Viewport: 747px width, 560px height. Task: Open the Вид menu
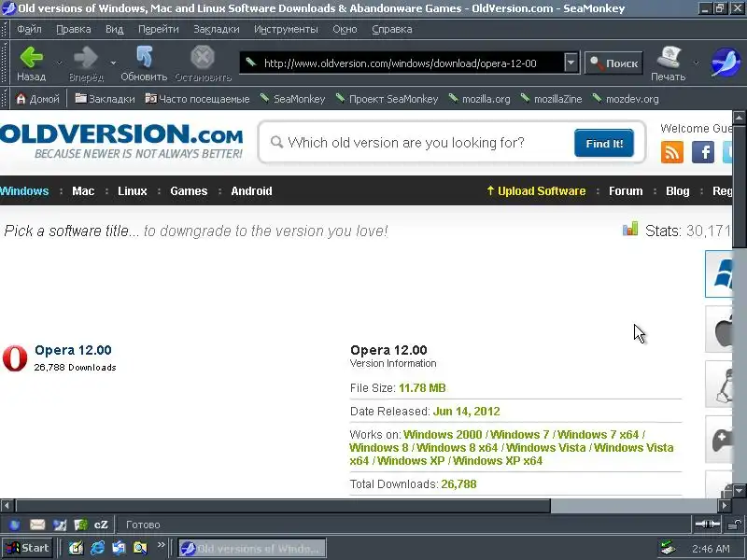[x=114, y=29]
